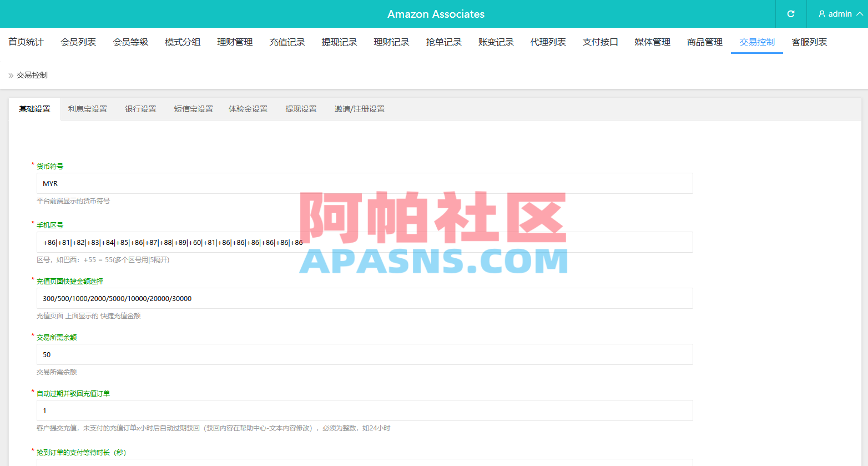Image resolution: width=868 pixels, height=466 pixels.
Task: Open the 抢单记录 menu item
Action: (443, 42)
